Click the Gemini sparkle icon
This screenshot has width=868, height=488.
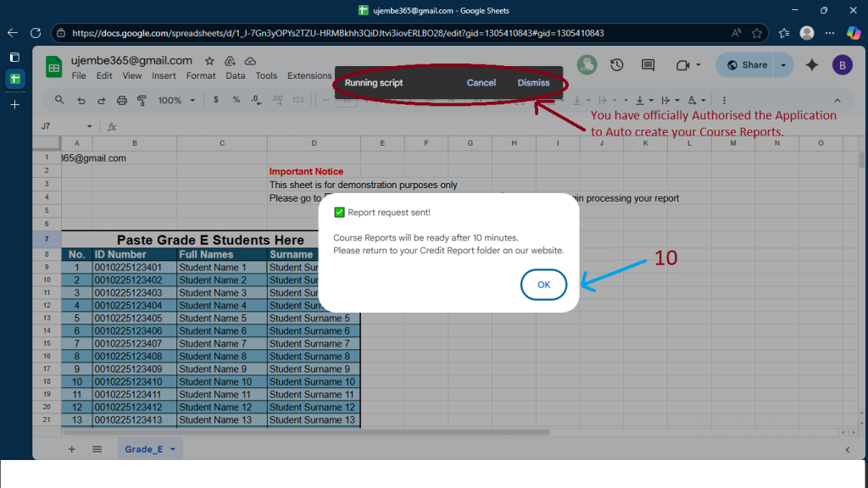(811, 65)
